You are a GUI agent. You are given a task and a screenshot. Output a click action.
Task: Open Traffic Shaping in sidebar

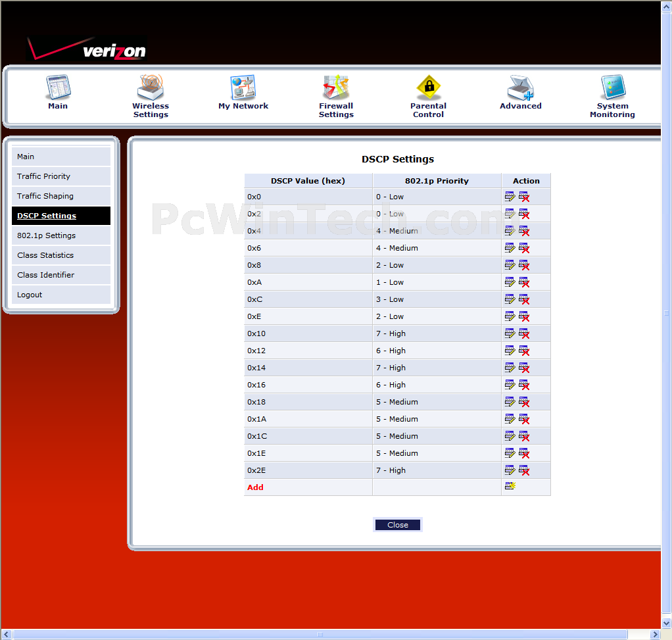pyautogui.click(x=61, y=196)
